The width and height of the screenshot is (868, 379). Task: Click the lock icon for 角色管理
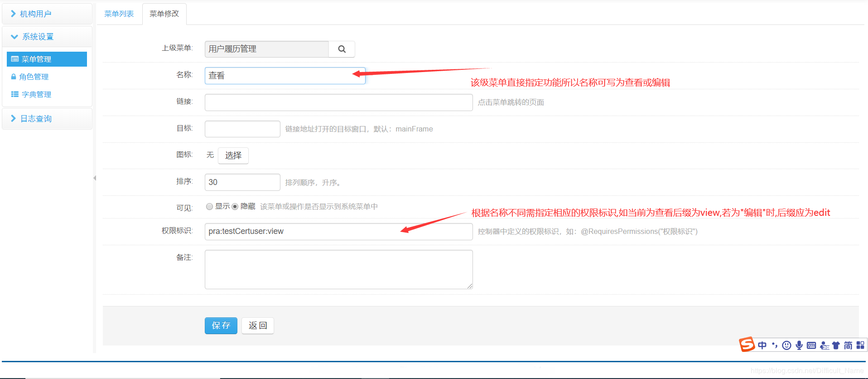(x=14, y=77)
